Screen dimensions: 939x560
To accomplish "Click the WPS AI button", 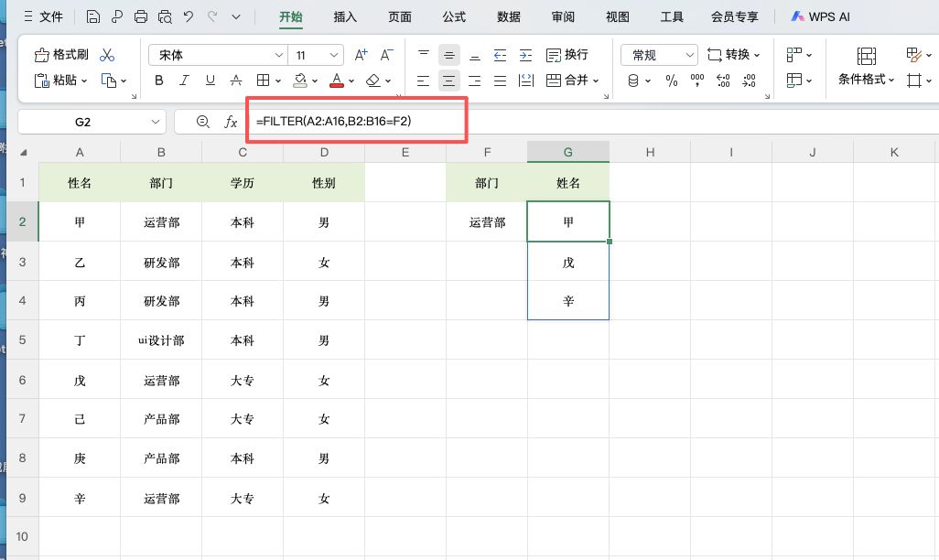I will pyautogui.click(x=821, y=16).
